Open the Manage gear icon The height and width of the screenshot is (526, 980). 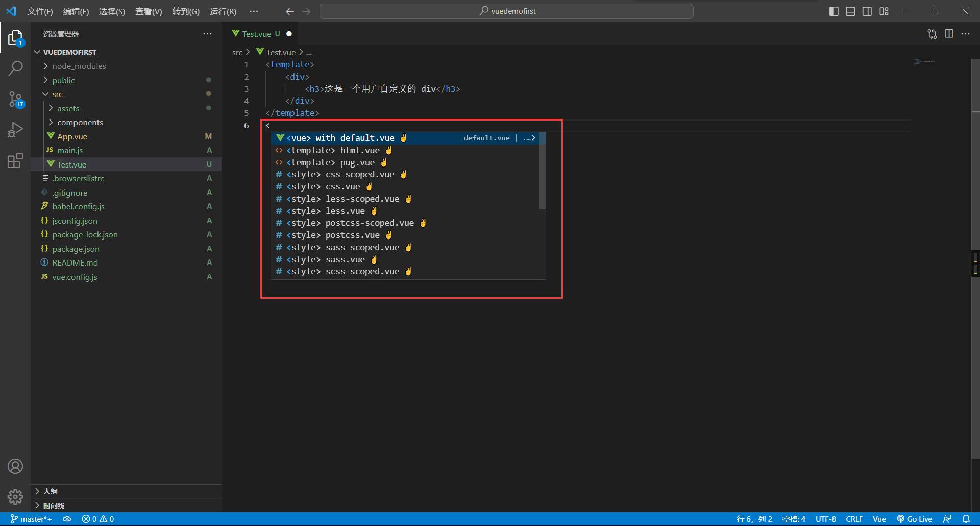click(15, 496)
